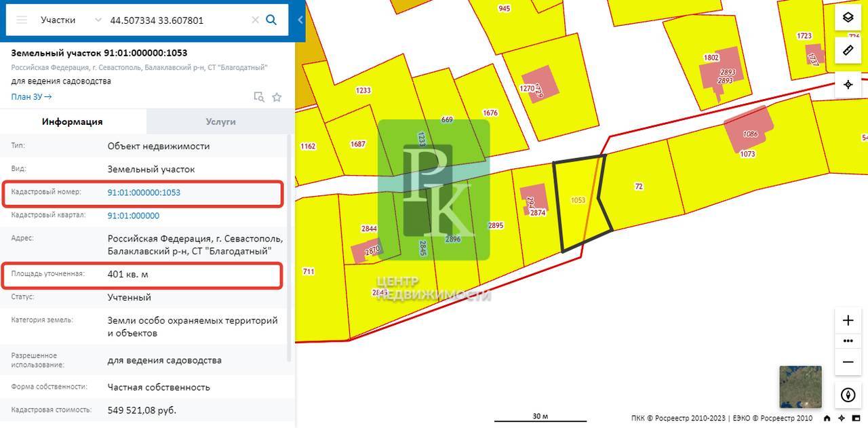
Task: Open cadastral number link 91:01:000000:1053
Action: (x=144, y=193)
